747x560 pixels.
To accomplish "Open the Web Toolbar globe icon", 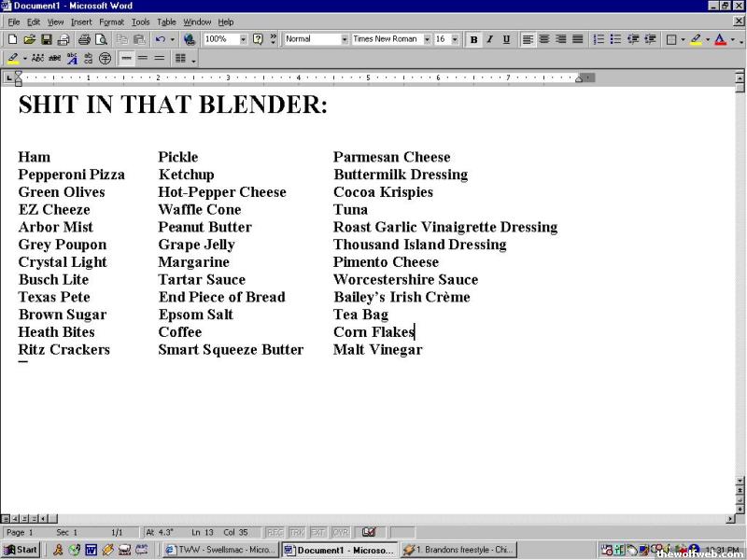I will 190,39.
